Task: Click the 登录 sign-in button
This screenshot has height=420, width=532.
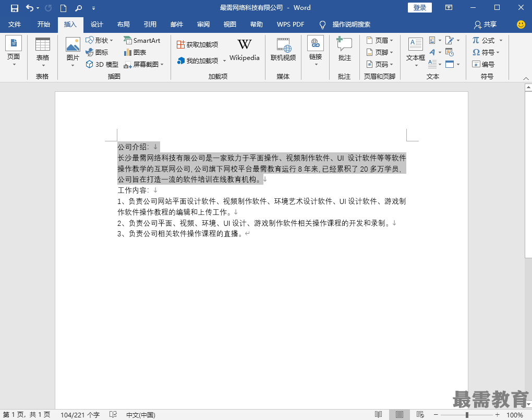Action: coord(420,8)
